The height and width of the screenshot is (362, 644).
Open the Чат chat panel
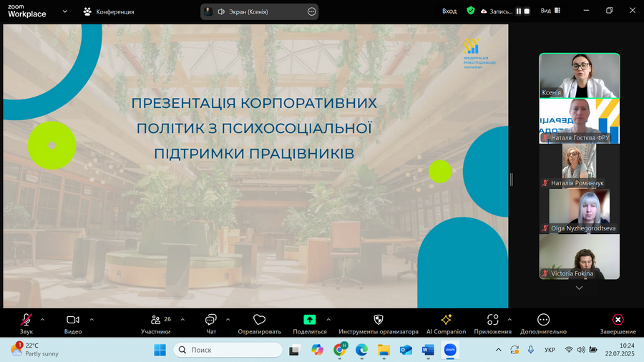pos(211,323)
